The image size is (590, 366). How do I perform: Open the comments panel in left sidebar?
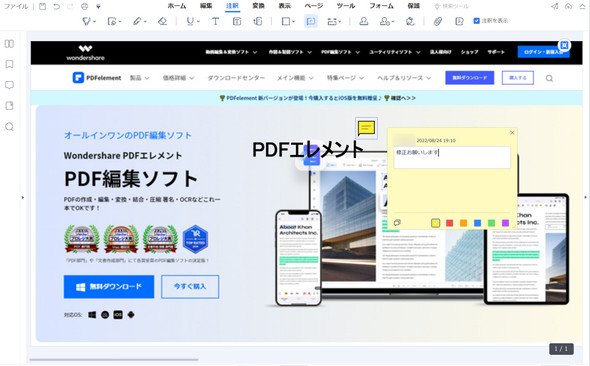click(9, 85)
